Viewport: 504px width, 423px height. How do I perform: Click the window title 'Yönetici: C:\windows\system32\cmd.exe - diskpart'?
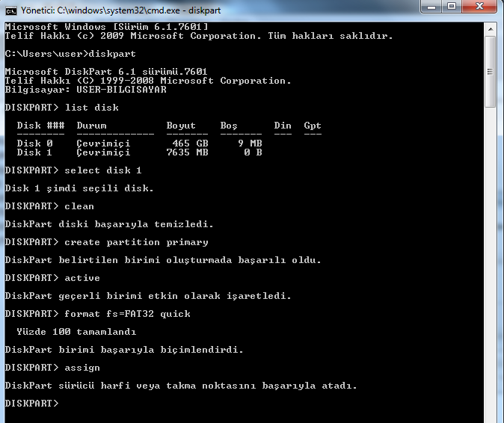[120, 10]
